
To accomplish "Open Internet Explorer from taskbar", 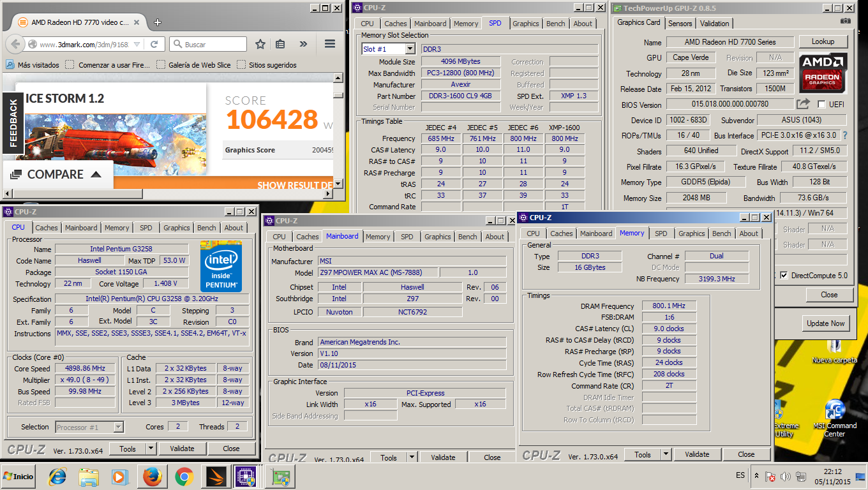I will (57, 477).
